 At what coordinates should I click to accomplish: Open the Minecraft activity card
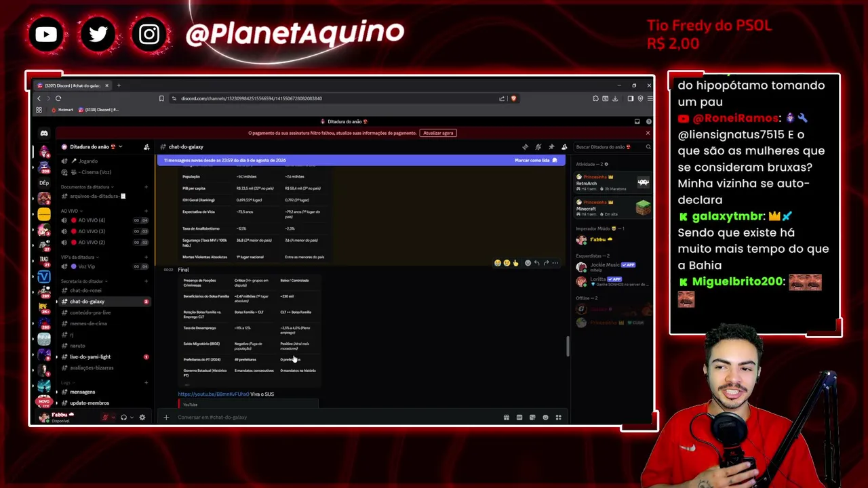[613, 206]
